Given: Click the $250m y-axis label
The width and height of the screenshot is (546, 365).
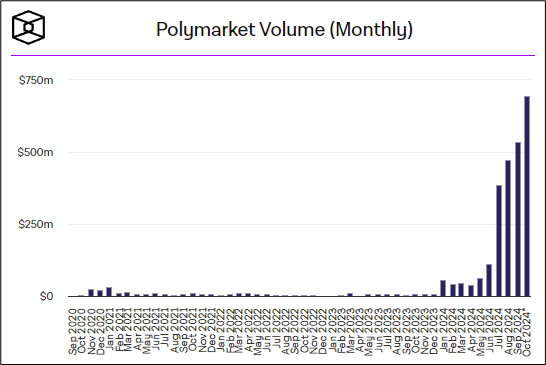Looking at the screenshot, I should coord(36,224).
